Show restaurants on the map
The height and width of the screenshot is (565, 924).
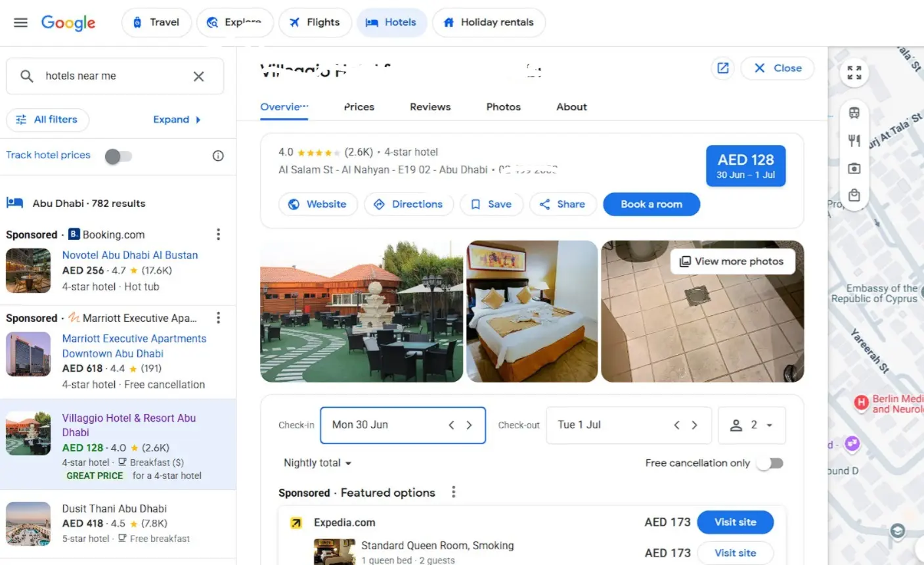click(854, 141)
